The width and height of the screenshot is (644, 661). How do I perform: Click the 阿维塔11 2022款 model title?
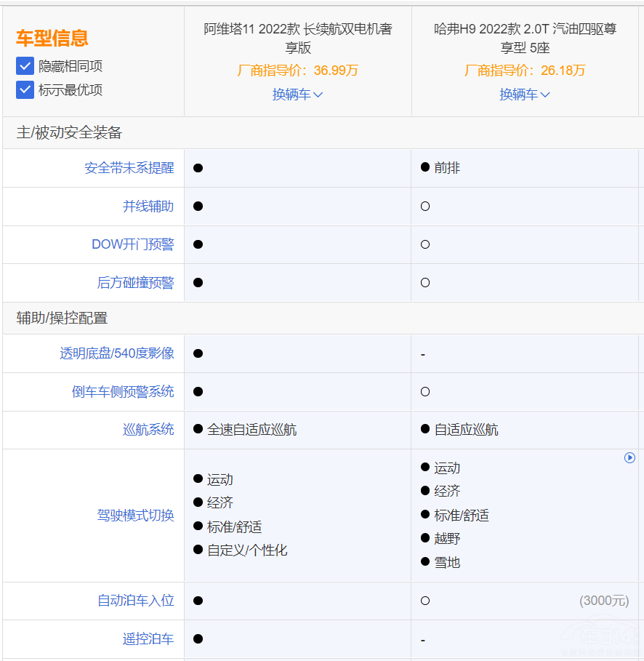pos(297,39)
